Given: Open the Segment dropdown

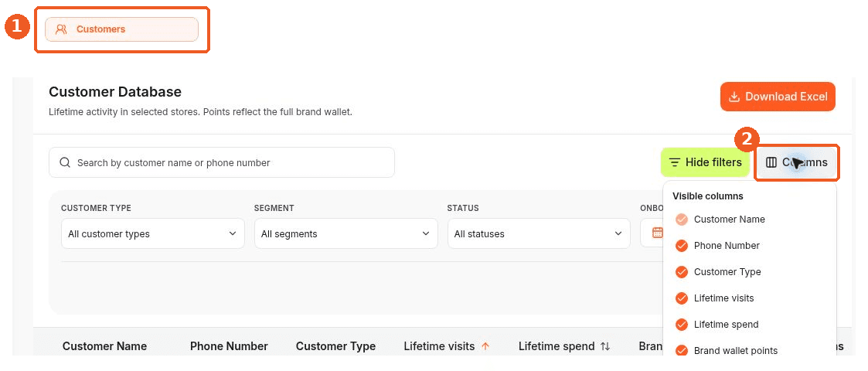Looking at the screenshot, I should tap(346, 233).
